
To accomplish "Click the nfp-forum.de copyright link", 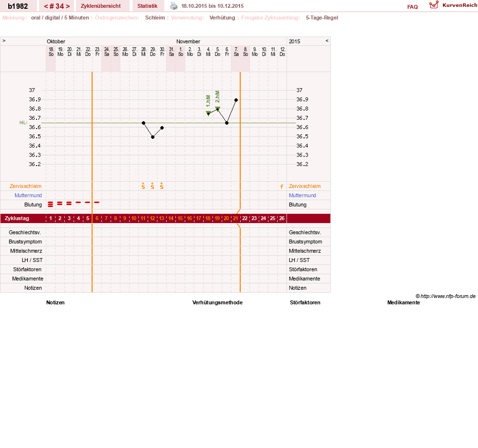I will (446, 296).
